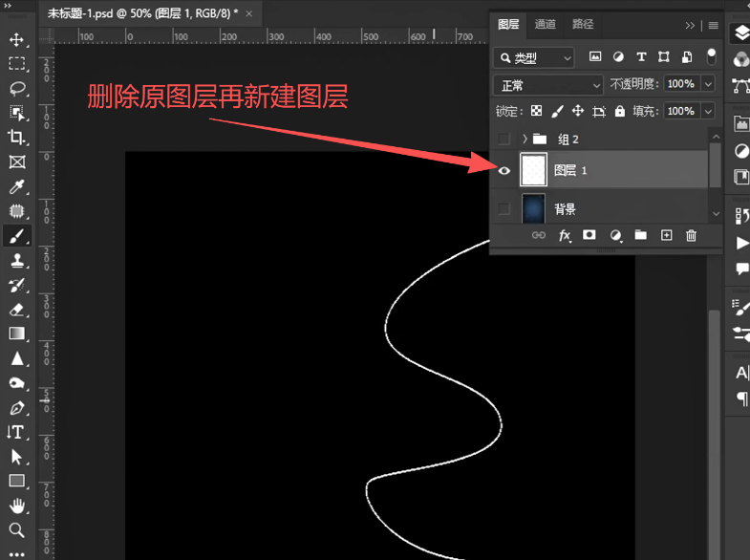Select the Eraser tool
This screenshot has width=750, height=560.
click(17, 310)
